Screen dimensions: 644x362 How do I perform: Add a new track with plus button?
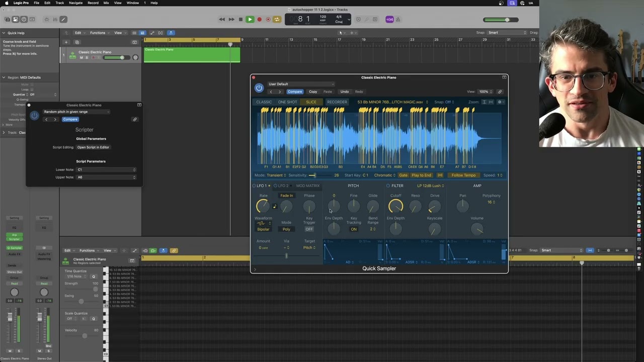[x=66, y=42]
